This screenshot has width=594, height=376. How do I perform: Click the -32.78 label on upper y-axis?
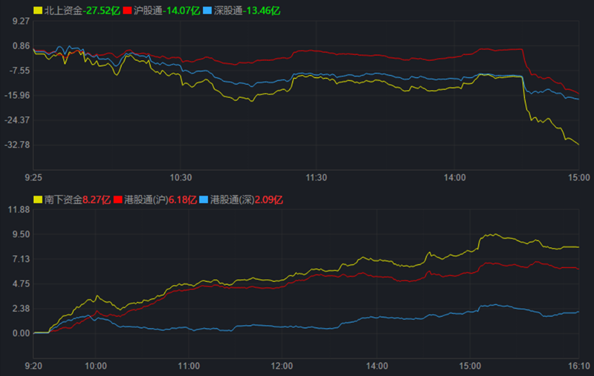point(17,145)
